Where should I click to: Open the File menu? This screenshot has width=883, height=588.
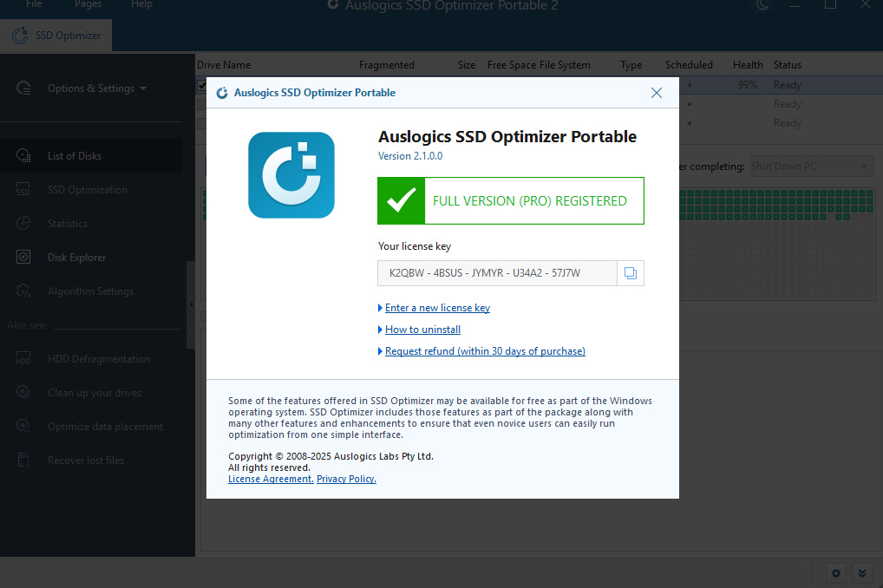point(34,5)
